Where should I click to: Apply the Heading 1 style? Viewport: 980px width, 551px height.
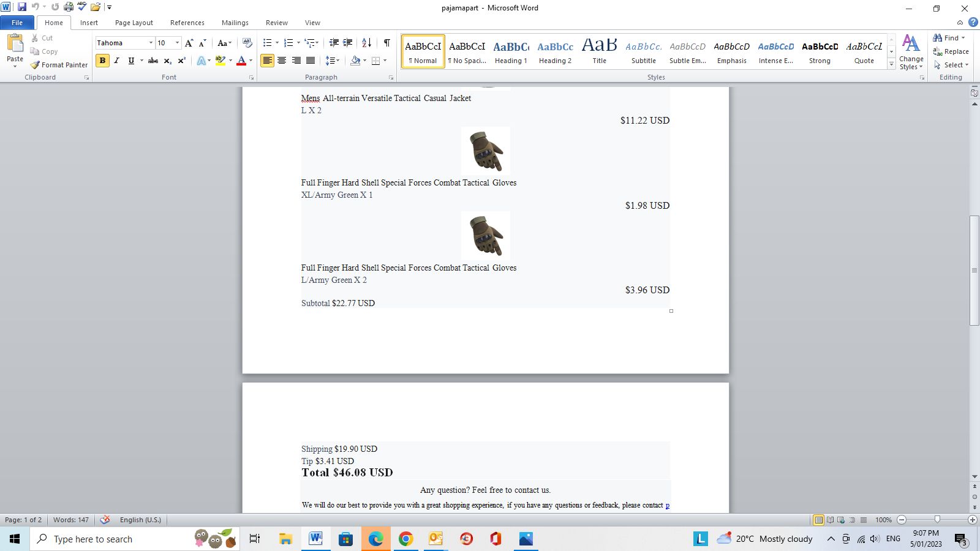[511, 52]
